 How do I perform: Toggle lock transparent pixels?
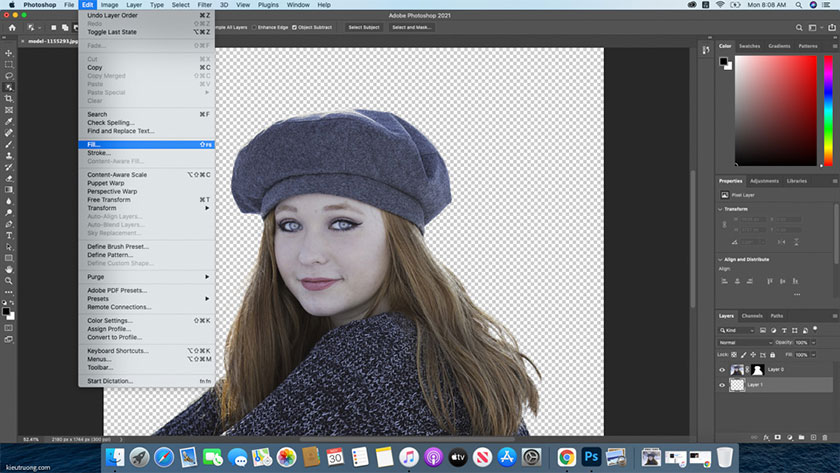tap(734, 355)
